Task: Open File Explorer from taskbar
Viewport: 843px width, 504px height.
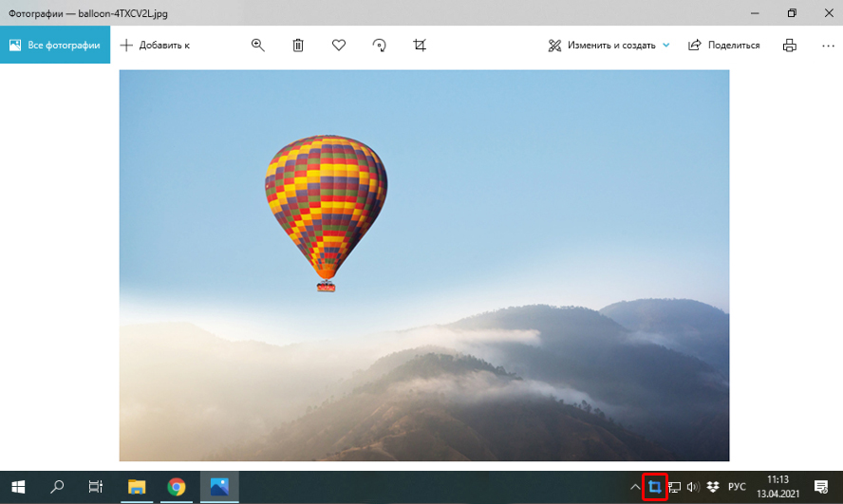Action: point(137,487)
